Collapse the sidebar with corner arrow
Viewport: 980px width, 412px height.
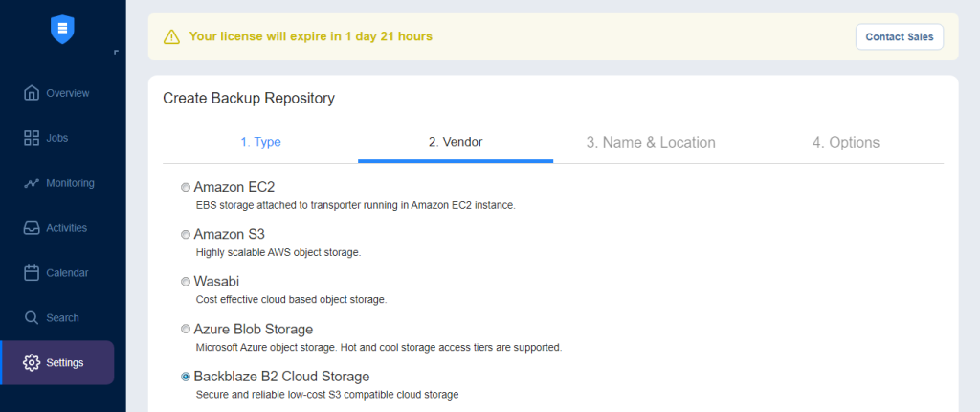click(116, 52)
